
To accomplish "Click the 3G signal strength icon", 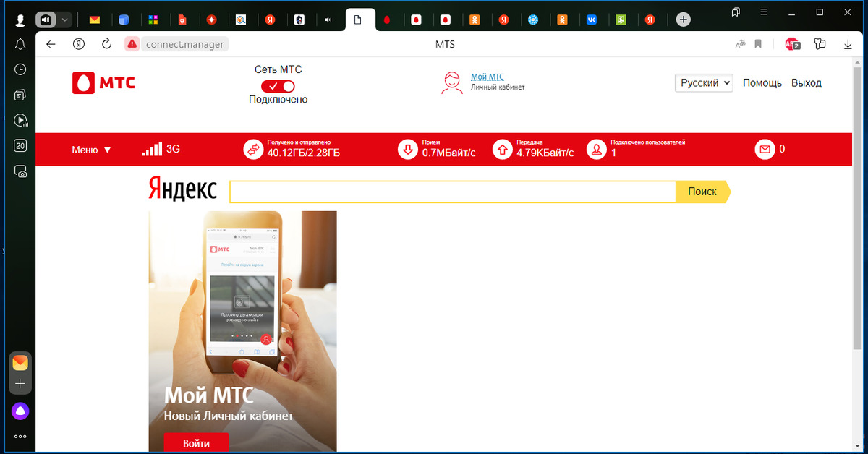I will click(152, 149).
